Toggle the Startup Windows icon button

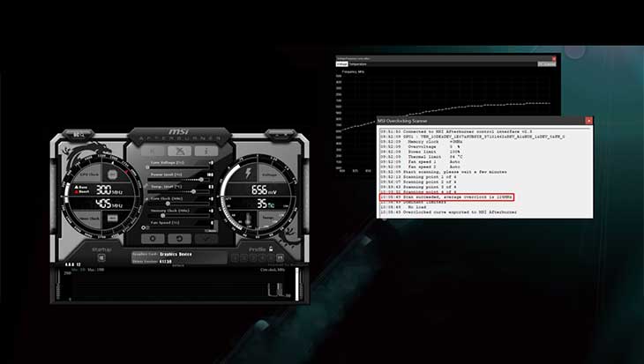coord(101,257)
